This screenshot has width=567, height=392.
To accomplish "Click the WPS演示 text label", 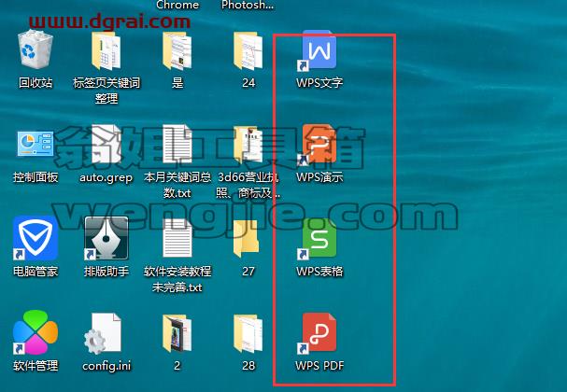I will [319, 176].
